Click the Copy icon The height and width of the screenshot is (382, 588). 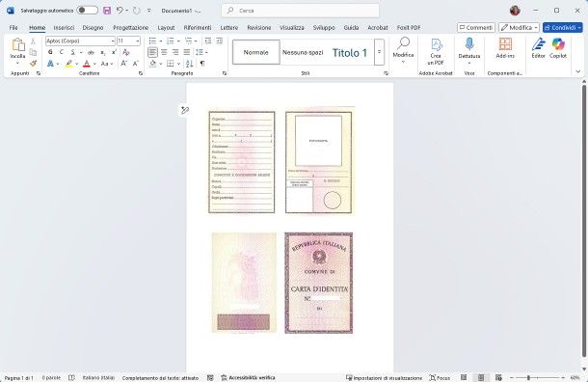coord(33,52)
